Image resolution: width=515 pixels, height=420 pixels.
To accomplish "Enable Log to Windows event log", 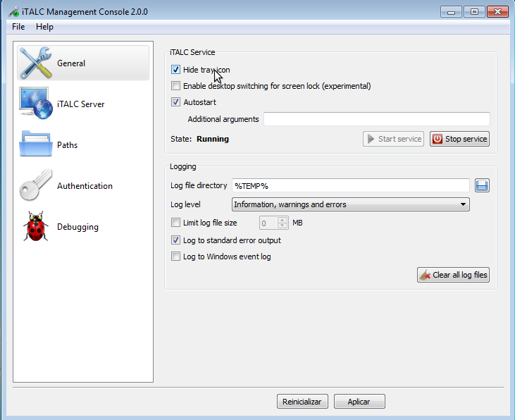I will tap(175, 257).
